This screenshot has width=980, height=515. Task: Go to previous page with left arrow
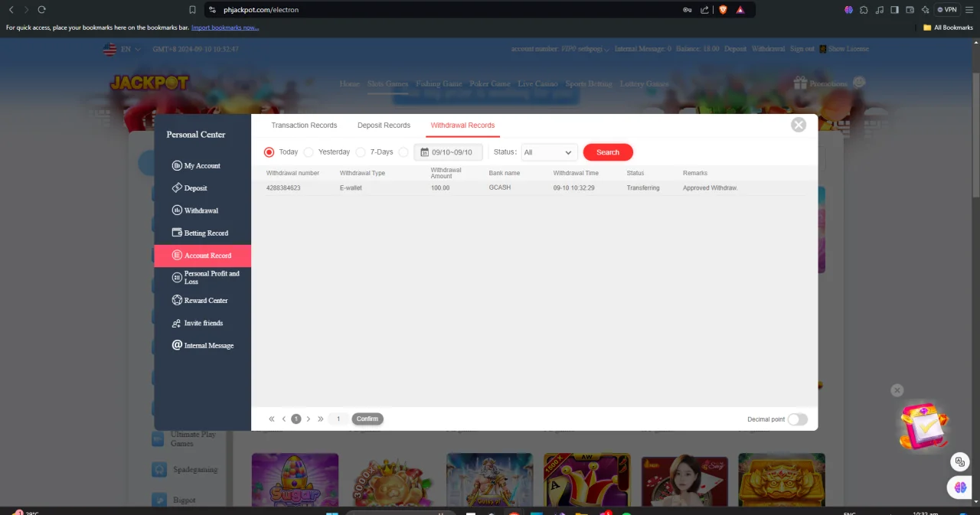click(x=284, y=419)
